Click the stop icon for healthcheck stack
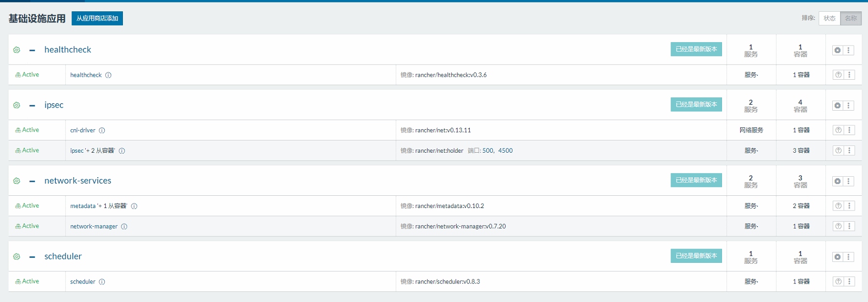 pyautogui.click(x=838, y=50)
